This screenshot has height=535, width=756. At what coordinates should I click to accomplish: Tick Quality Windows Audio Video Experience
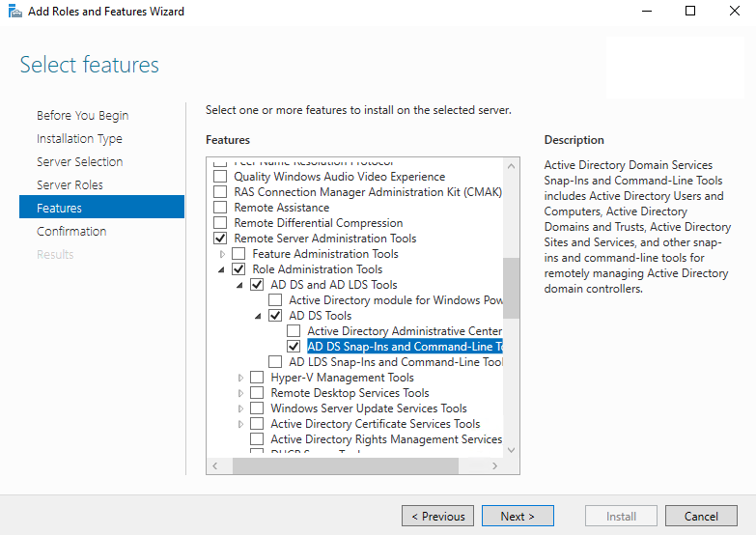coord(220,177)
